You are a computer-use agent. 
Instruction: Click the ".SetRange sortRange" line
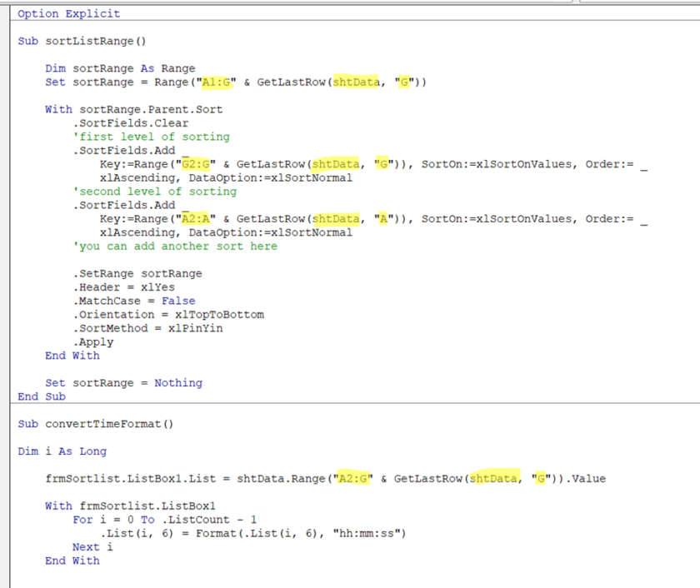coord(137,273)
